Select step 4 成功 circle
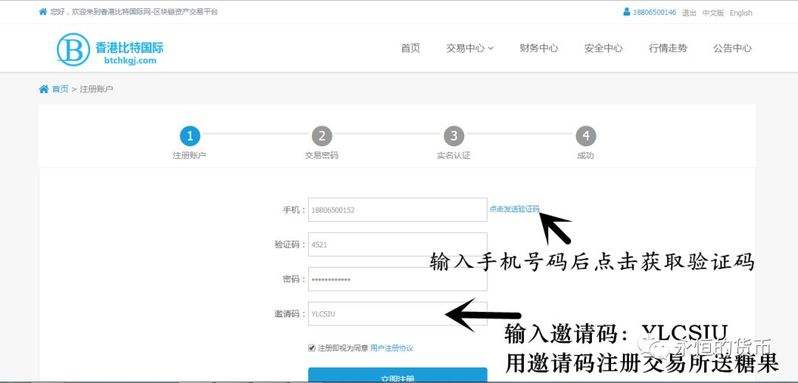The height and width of the screenshot is (383, 798). [586, 136]
